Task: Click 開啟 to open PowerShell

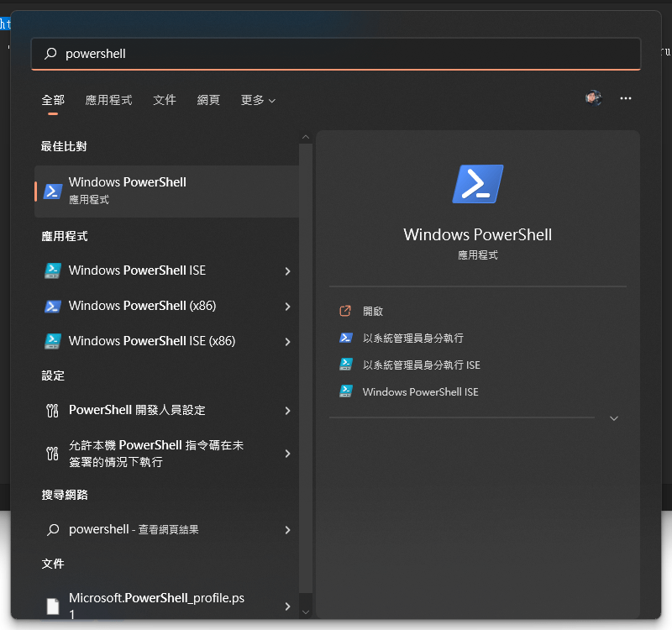Action: click(372, 311)
